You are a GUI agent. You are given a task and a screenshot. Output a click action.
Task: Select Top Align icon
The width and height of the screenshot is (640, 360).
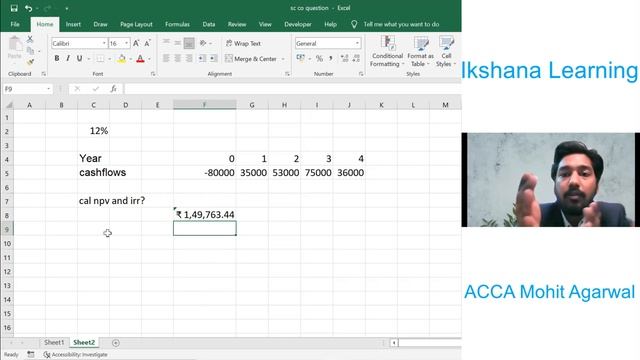(x=166, y=42)
